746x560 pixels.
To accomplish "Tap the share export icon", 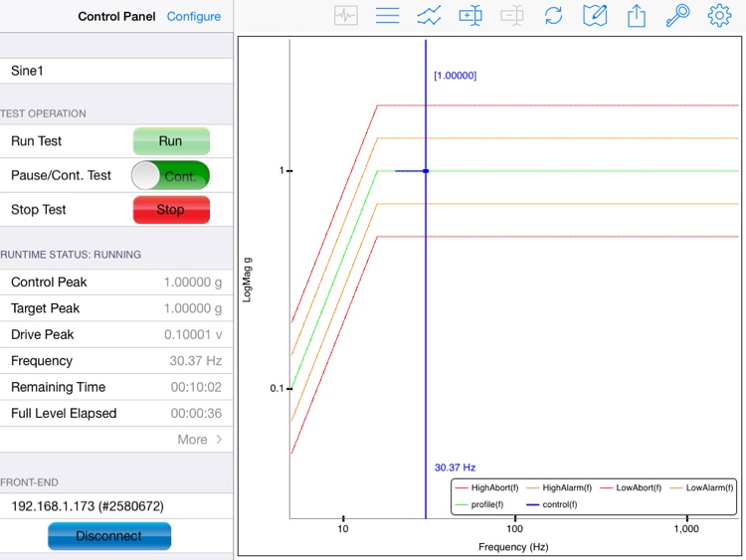I will 637,16.
